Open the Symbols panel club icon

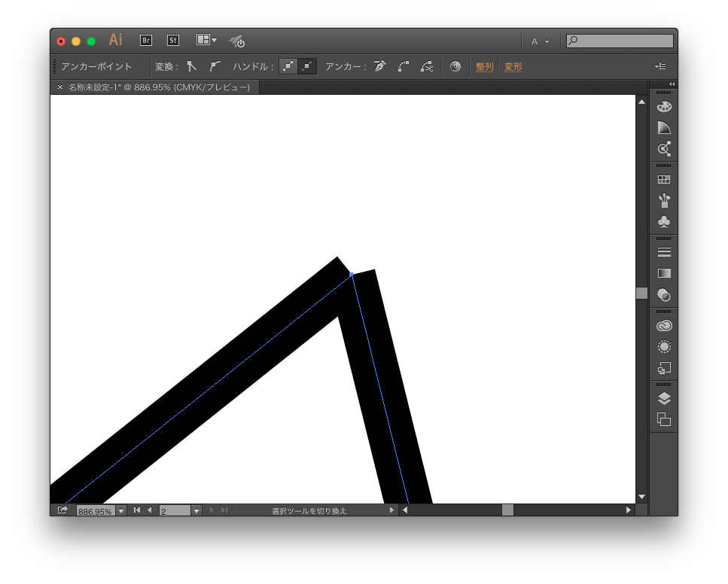coord(664,221)
